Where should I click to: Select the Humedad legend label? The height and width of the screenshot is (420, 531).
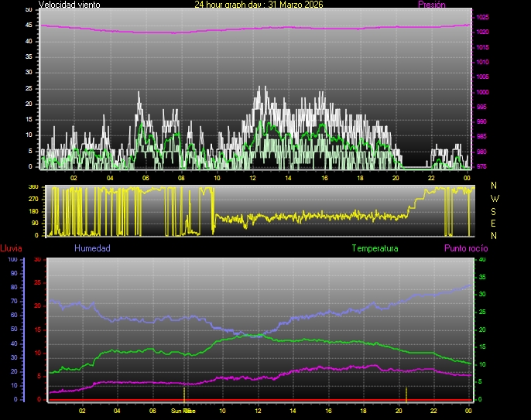tap(92, 248)
